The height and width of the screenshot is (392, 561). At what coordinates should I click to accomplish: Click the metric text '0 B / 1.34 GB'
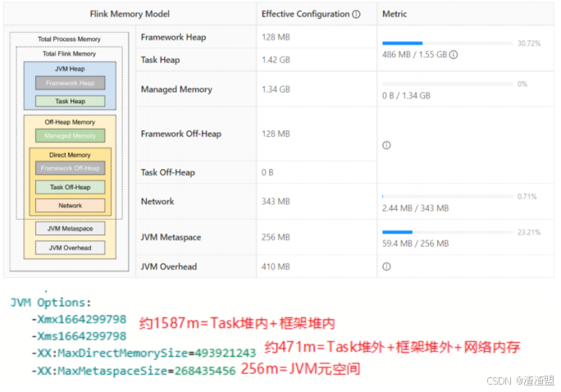406,96
